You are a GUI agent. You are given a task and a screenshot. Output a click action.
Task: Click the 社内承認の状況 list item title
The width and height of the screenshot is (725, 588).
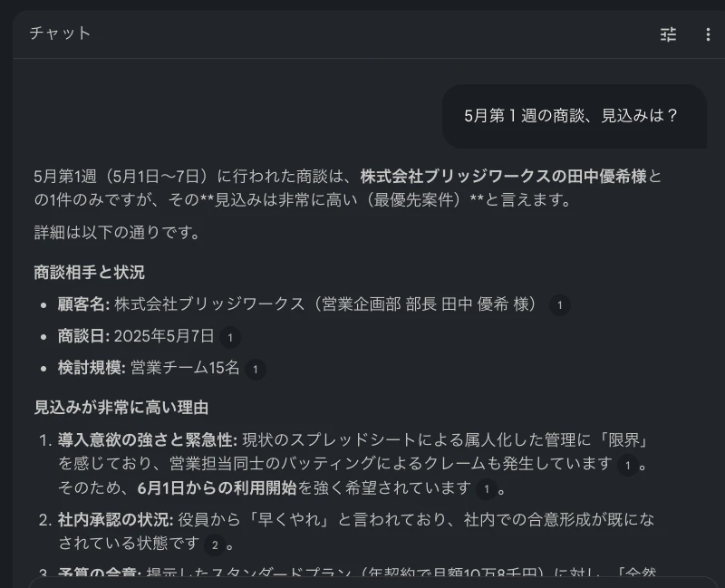[x=115, y=520]
